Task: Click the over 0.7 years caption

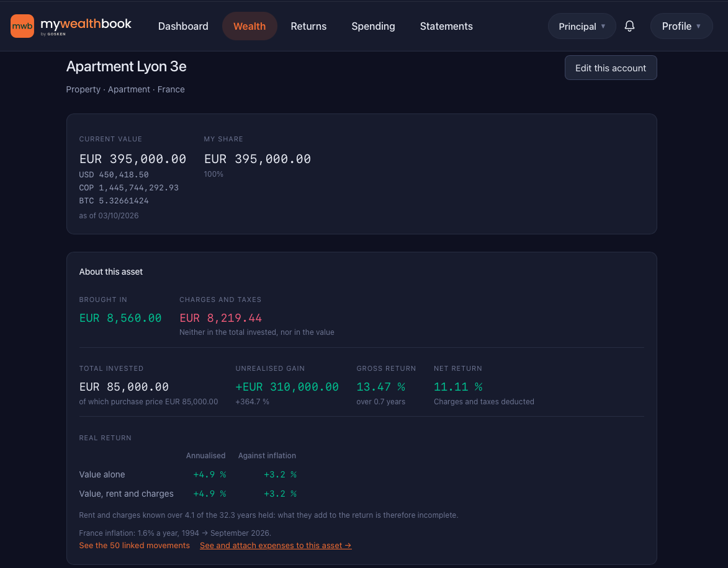Action: [x=380, y=401]
